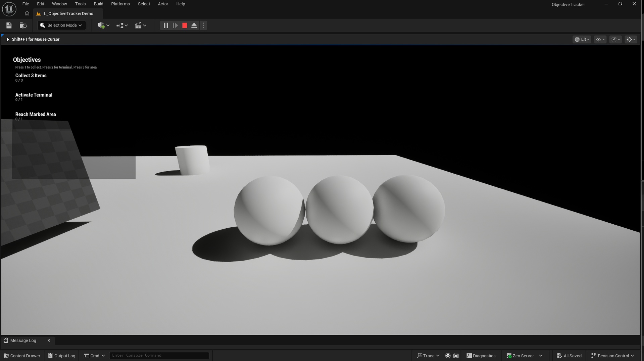Screen dimensions: 644x361
Task: Open the content browser folder-search icon
Action: [23, 26]
